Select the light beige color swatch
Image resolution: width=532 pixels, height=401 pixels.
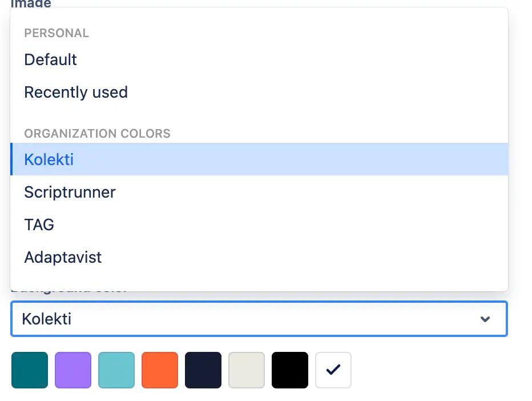(x=247, y=370)
